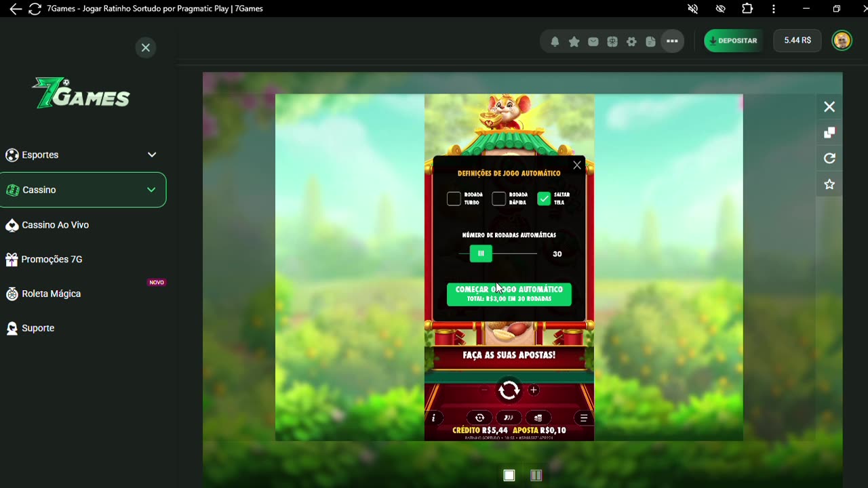The image size is (868, 488).
Task: Click the NOVO badge by Roleta Mágica
Action: click(x=157, y=283)
